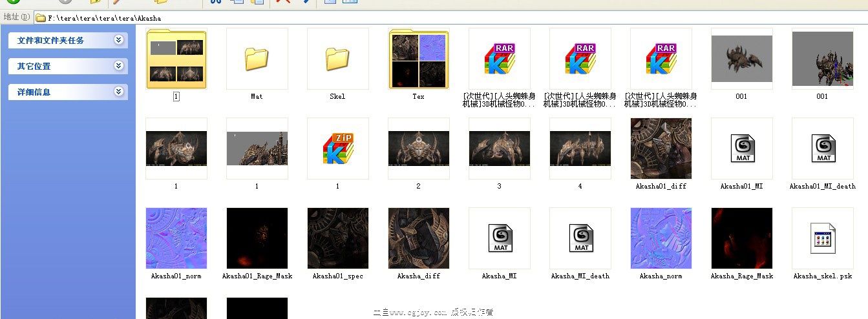Click the Akasha01_Rage_Mask file name label
This screenshot has width=868, height=319.
pos(257,276)
